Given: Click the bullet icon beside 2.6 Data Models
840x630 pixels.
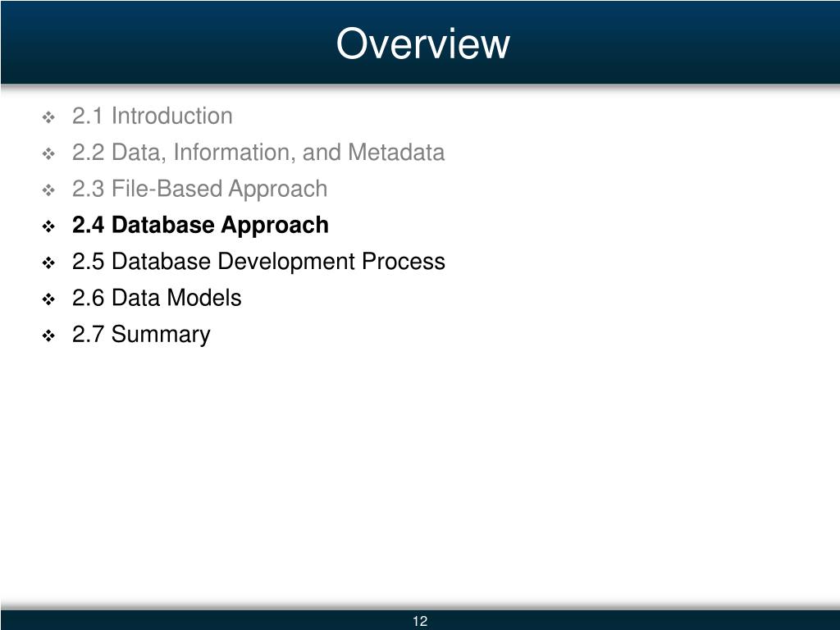Looking at the screenshot, I should click(x=48, y=299).
